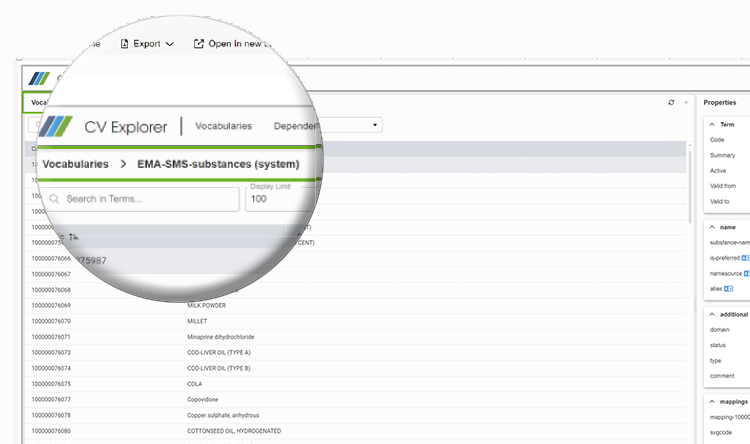The height and width of the screenshot is (444, 750).
Task: Click the Valid to property
Action: point(719,201)
